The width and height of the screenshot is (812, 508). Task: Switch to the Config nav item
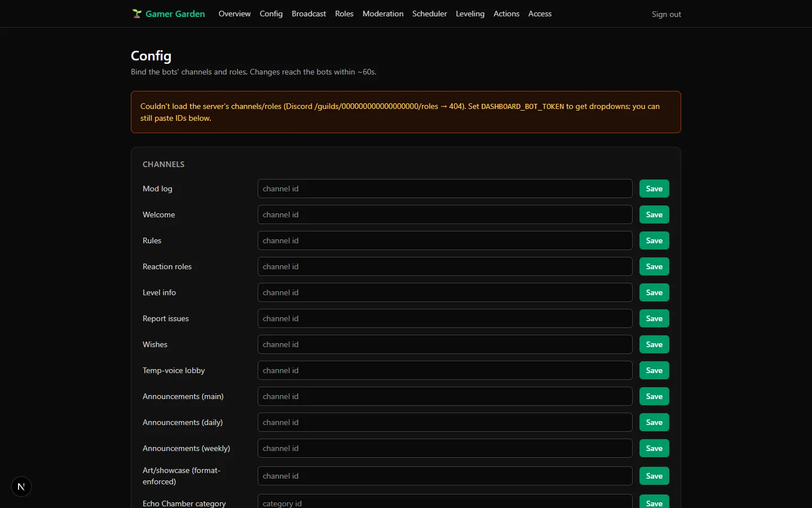tap(271, 14)
